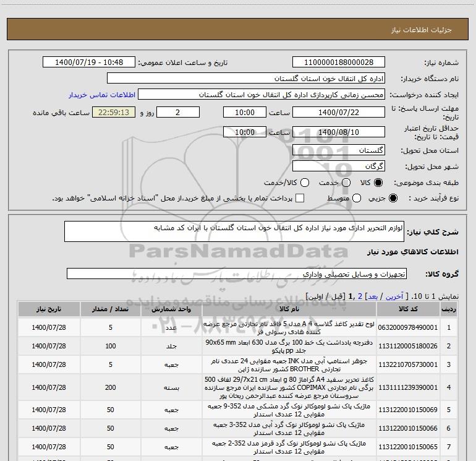The width and height of the screenshot is (476, 461).
Task: Click the ماژیک آبی مدل 352-3 item name
Action: click(289, 429)
